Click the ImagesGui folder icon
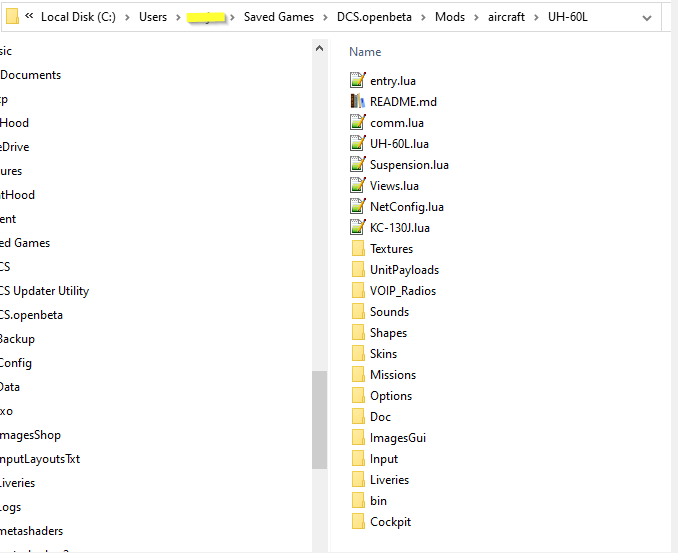The width and height of the screenshot is (678, 553). [358, 438]
